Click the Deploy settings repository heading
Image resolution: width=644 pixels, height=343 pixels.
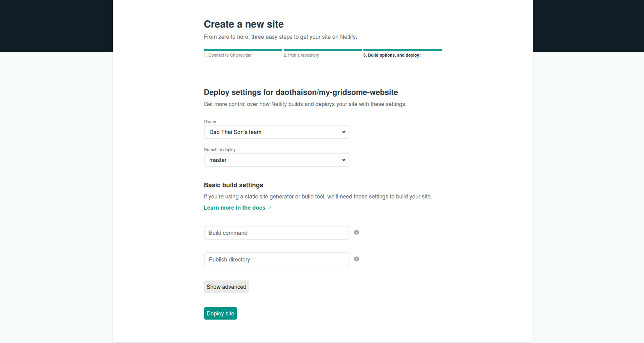(x=301, y=92)
